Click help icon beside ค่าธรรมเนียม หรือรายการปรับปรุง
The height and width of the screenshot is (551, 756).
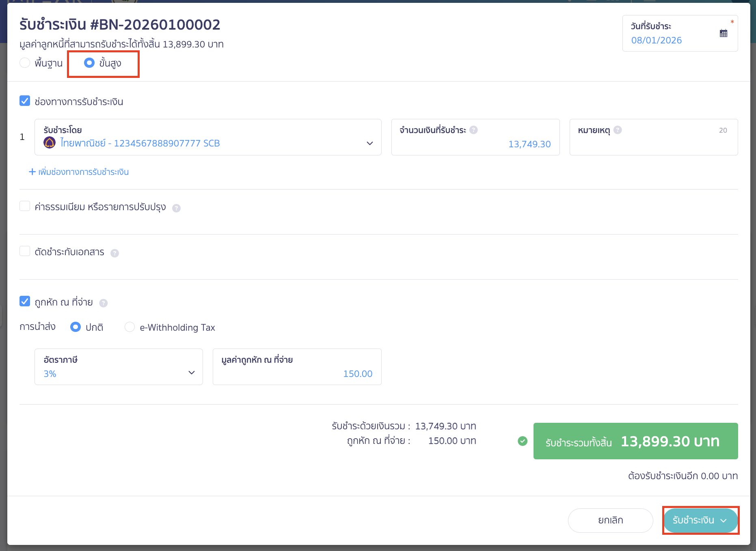177,208
